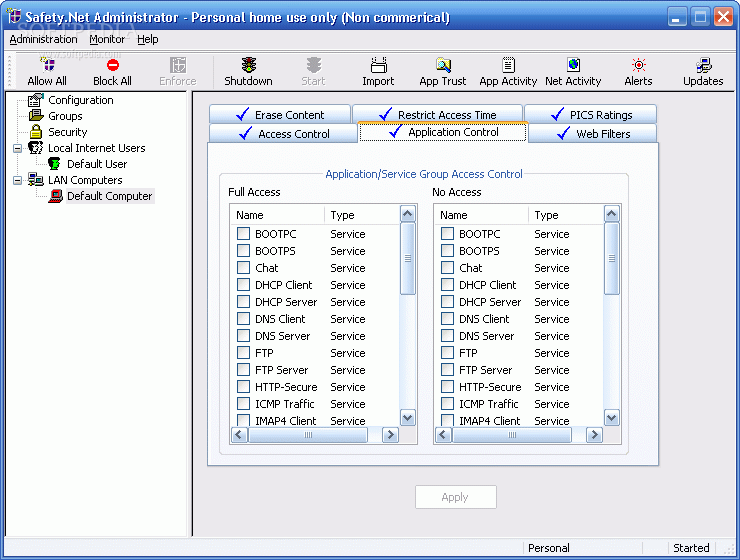The image size is (740, 560).
Task: Click Full Access list scroll-down arrow
Action: tap(408, 418)
